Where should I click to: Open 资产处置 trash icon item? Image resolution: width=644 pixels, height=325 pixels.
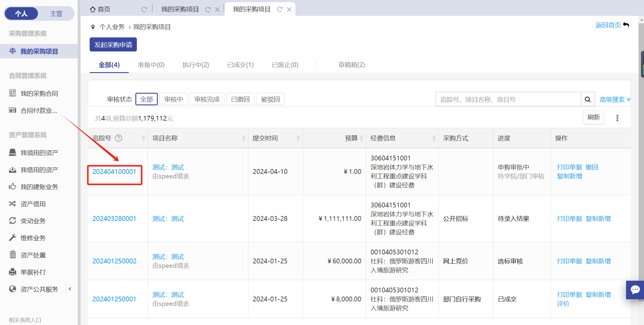[x=33, y=255]
